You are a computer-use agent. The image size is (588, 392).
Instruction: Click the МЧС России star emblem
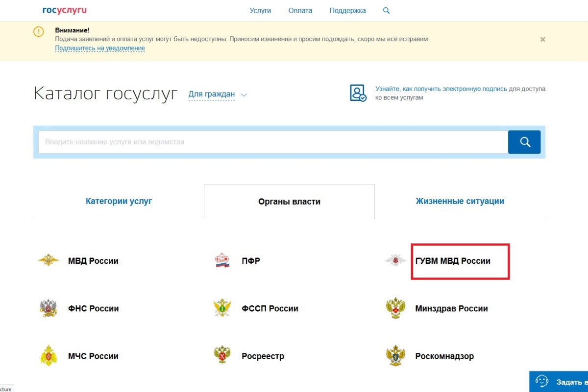click(x=49, y=356)
